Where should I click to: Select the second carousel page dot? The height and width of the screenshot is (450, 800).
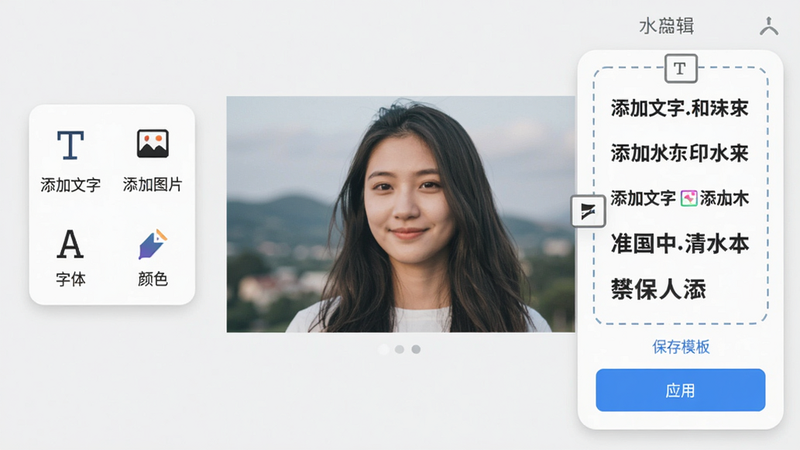point(399,349)
